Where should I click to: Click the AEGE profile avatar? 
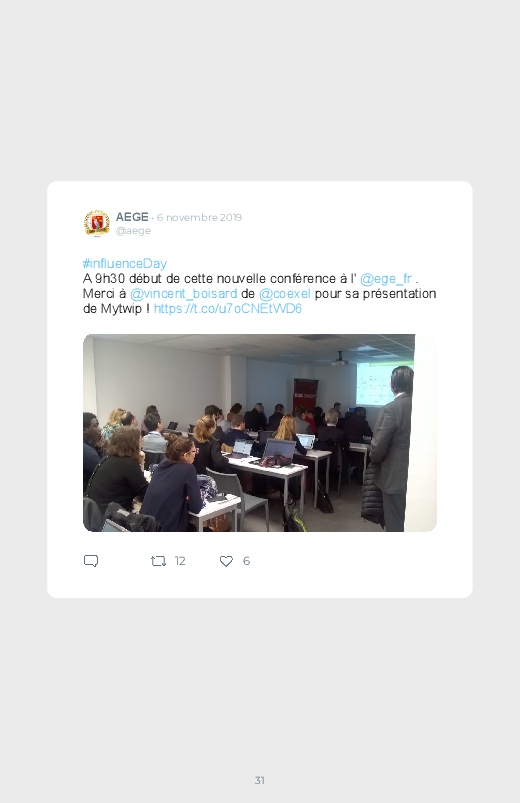click(x=97, y=223)
